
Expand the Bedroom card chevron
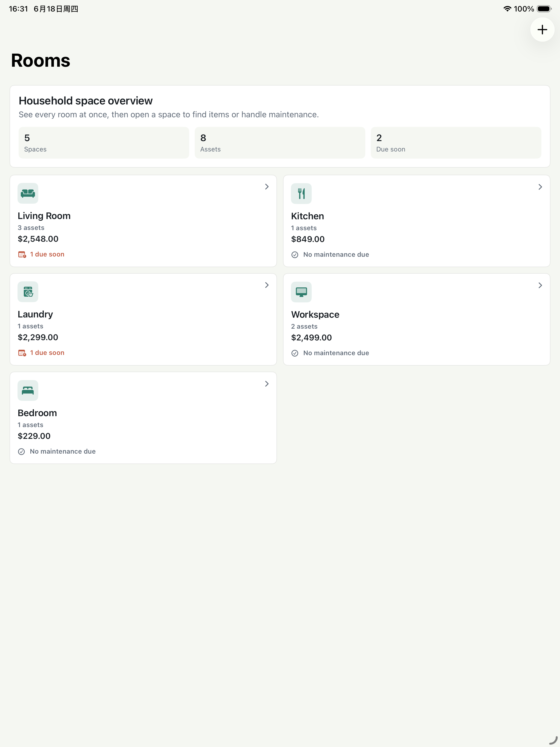(x=267, y=384)
